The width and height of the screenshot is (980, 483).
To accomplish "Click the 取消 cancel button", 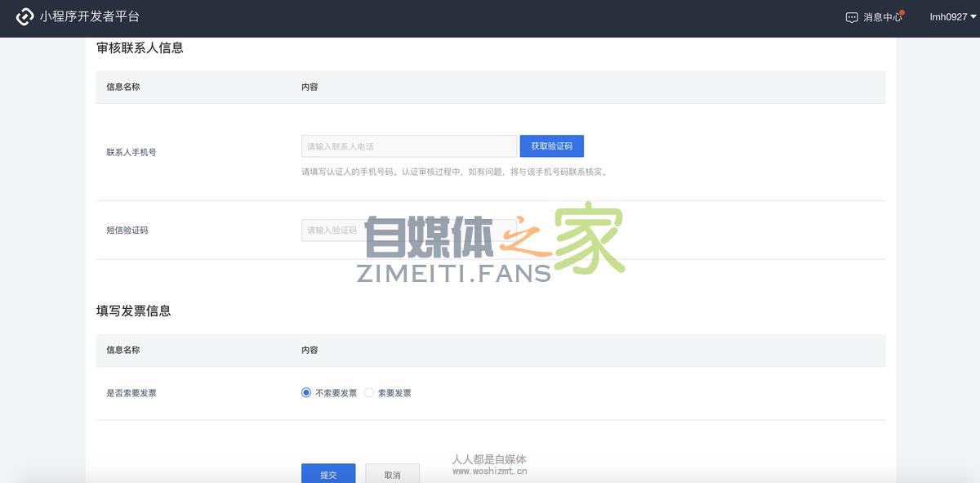I will click(x=392, y=475).
